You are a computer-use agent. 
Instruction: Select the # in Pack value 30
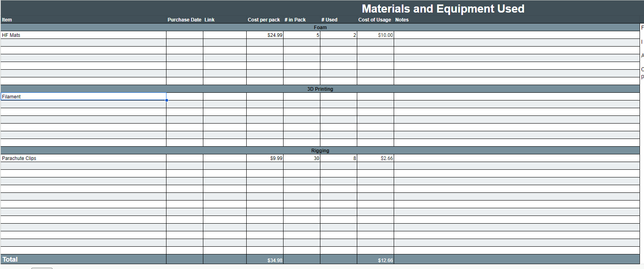pyautogui.click(x=302, y=158)
